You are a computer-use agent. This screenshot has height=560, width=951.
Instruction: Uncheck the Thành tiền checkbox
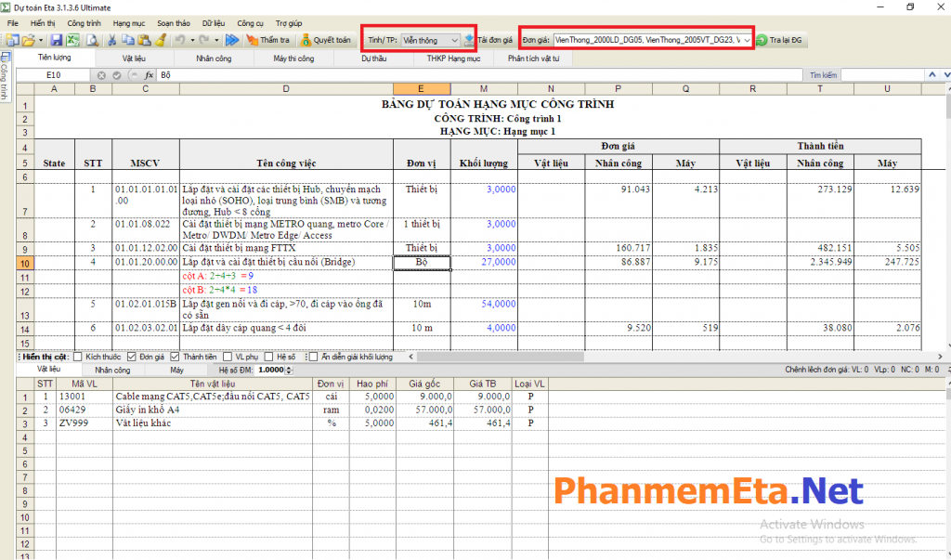pyautogui.click(x=175, y=356)
